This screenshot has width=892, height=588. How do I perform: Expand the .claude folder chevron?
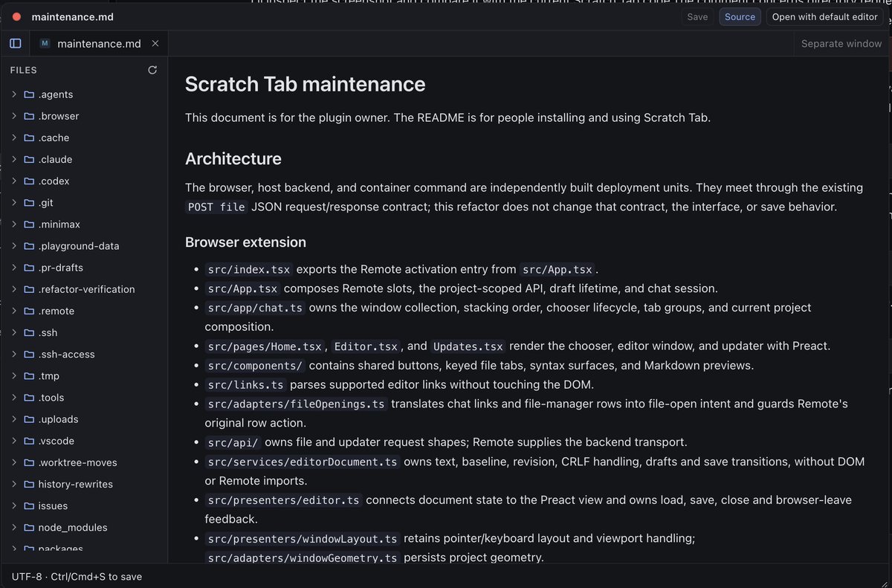[14, 159]
